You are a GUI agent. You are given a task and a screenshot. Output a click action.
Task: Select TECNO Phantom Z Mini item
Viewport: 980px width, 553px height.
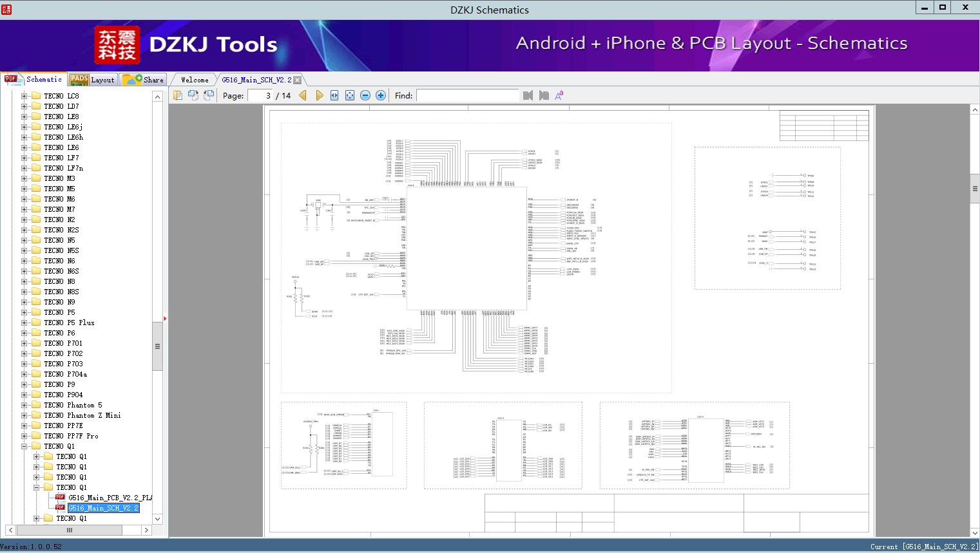click(82, 415)
